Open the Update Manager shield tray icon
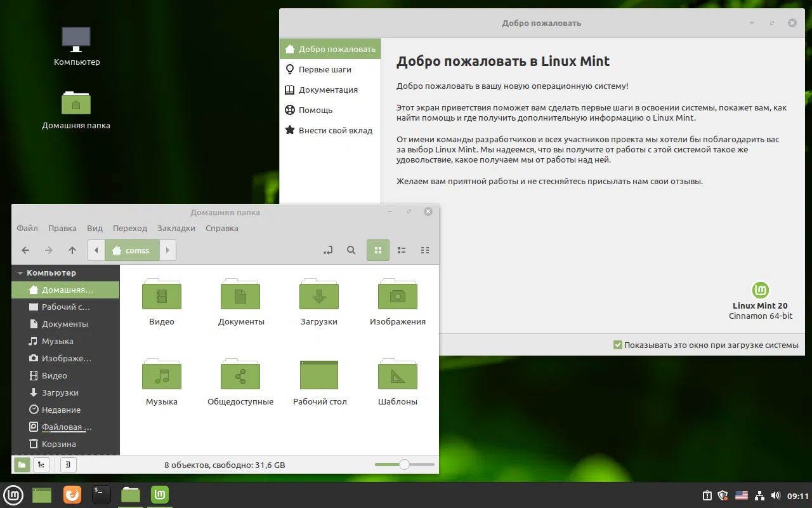The width and height of the screenshot is (812, 508). [x=723, y=495]
